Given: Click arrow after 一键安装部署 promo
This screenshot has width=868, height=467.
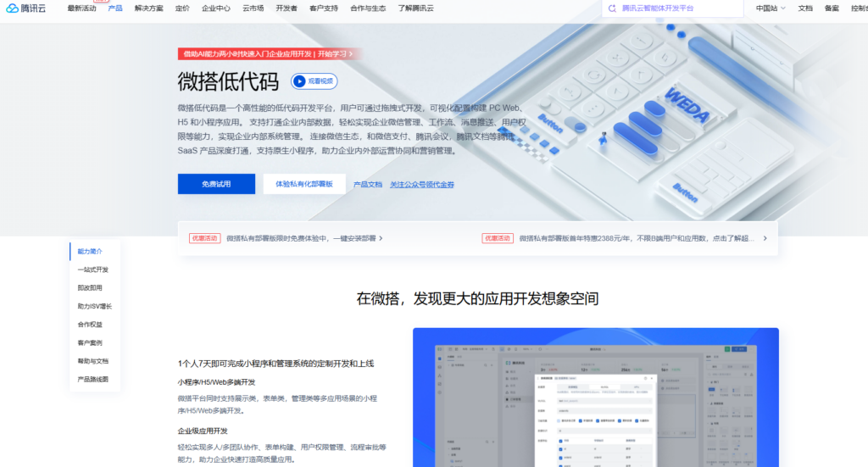Looking at the screenshot, I should point(381,238).
